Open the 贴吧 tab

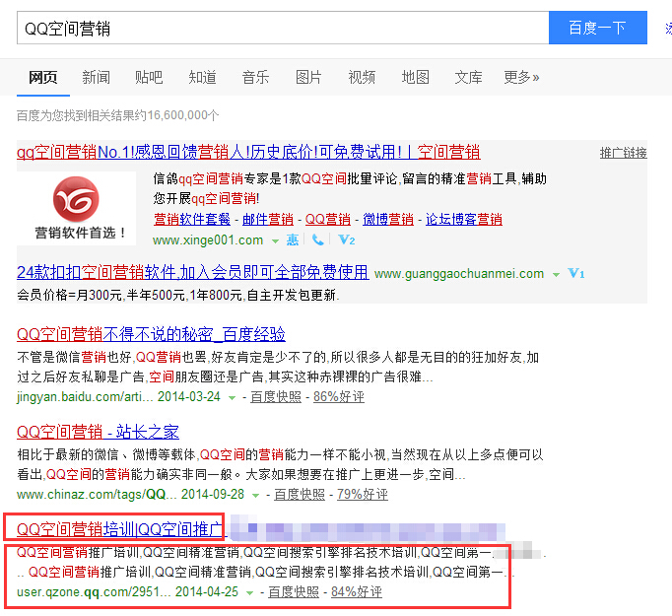coord(149,78)
